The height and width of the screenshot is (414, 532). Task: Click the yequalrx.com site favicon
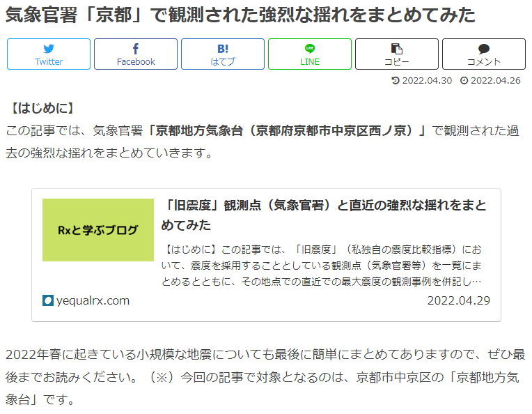click(x=48, y=300)
